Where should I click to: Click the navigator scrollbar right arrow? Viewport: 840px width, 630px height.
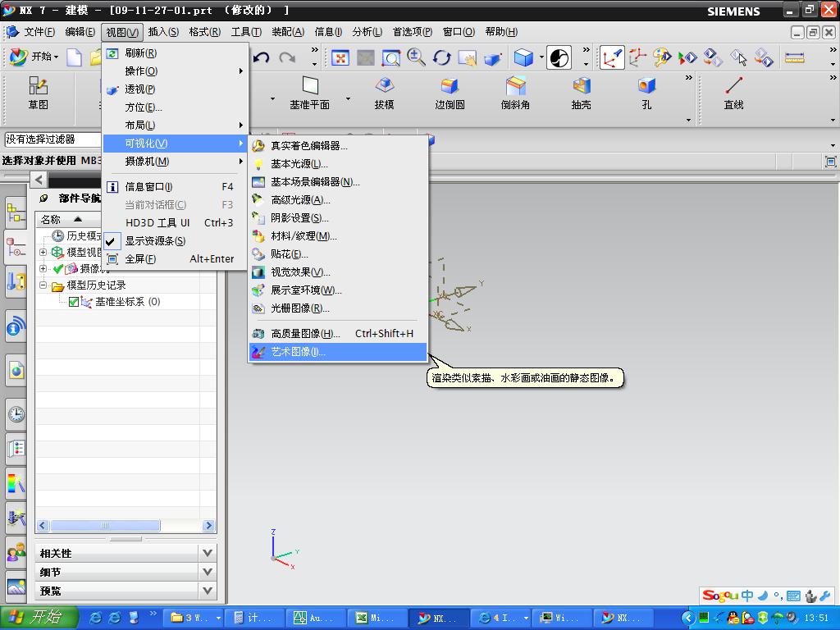209,526
